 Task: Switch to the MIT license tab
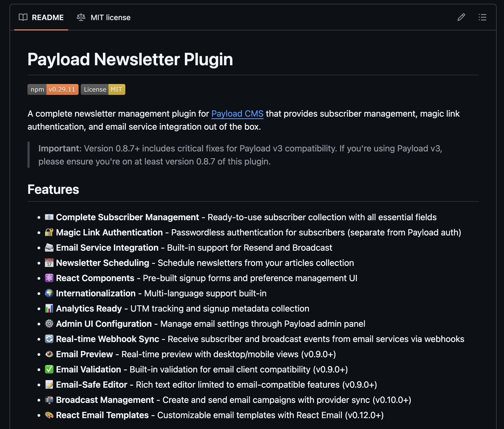tap(110, 17)
